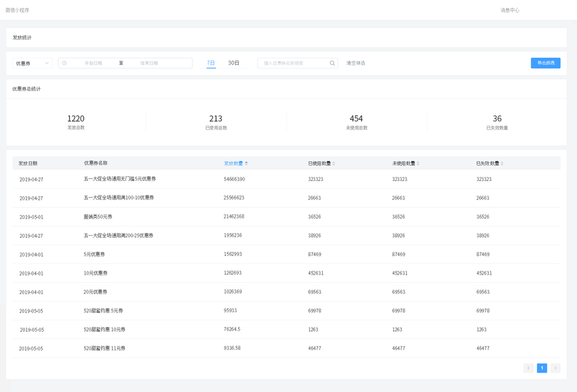The height and width of the screenshot is (392, 577).
Task: Click the 微信小程序 header title
Action: [x=17, y=10]
